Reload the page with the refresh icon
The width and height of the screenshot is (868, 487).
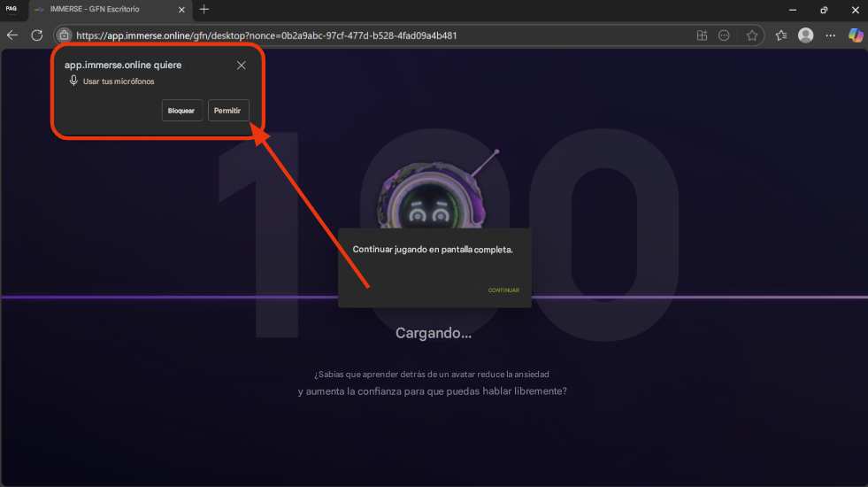tap(37, 35)
